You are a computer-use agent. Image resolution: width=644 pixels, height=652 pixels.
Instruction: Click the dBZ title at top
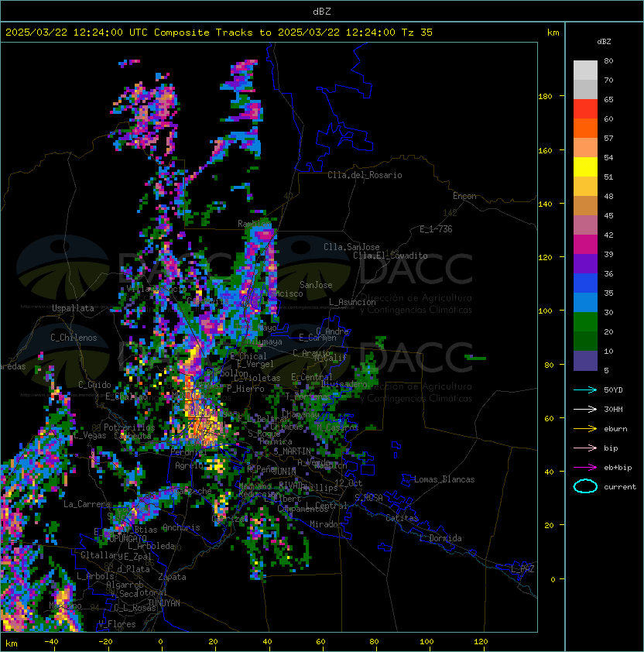point(322,11)
